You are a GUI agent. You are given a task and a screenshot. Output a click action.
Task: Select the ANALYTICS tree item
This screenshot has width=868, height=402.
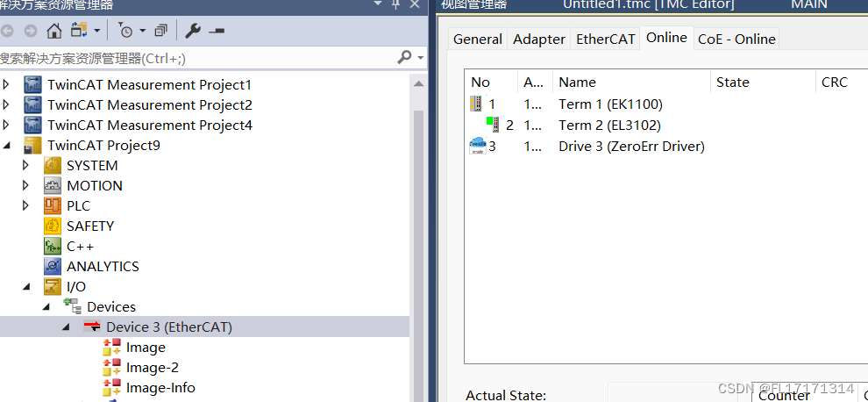(103, 267)
